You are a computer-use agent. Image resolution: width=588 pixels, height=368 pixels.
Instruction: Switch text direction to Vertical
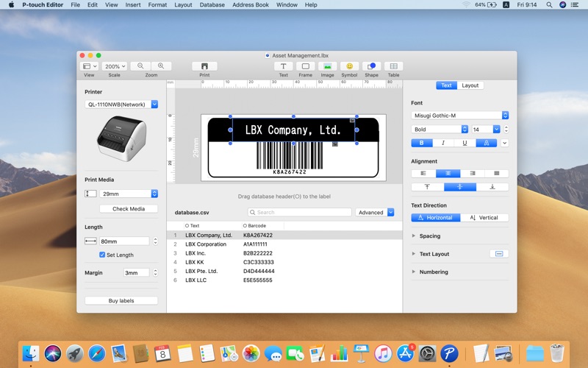[x=484, y=218]
